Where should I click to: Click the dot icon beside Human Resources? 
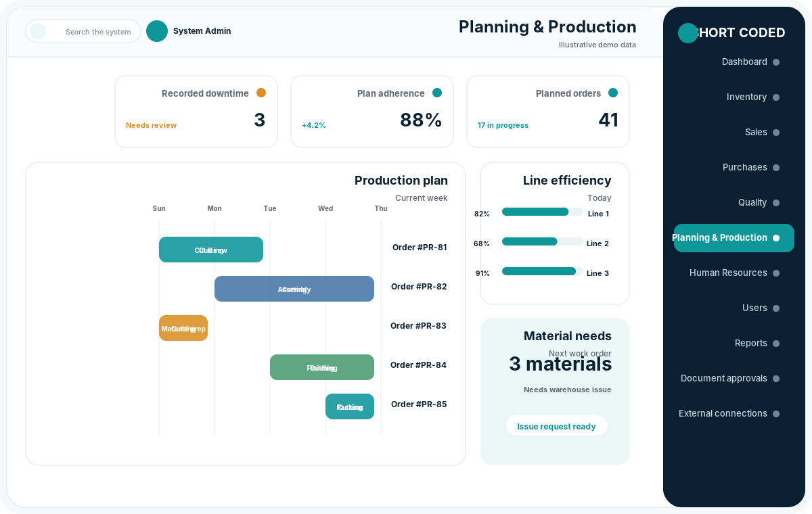pyautogui.click(x=776, y=273)
